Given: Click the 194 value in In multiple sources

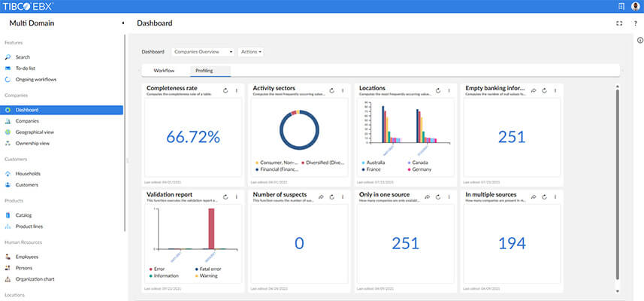Looking at the screenshot, I should [x=512, y=243].
